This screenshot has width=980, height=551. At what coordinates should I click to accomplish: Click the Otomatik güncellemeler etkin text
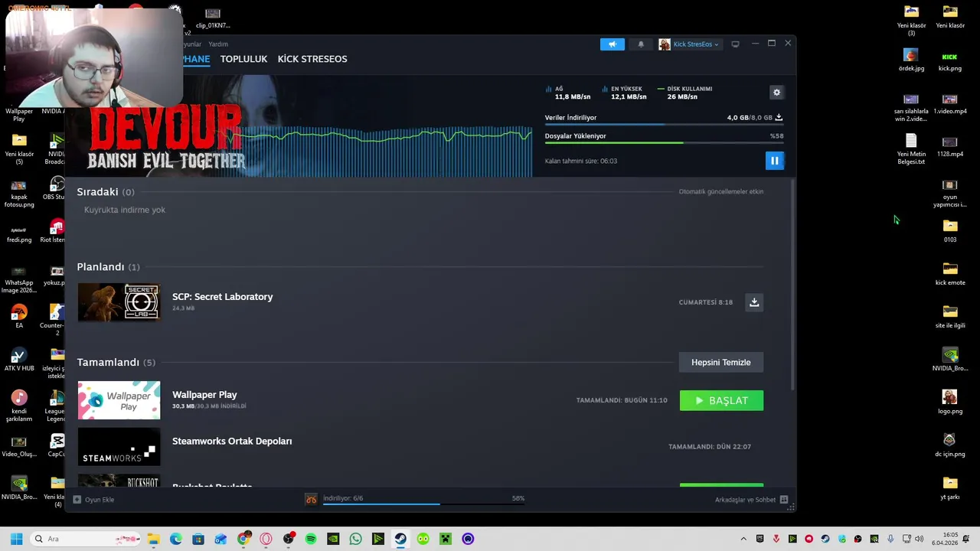721,192
